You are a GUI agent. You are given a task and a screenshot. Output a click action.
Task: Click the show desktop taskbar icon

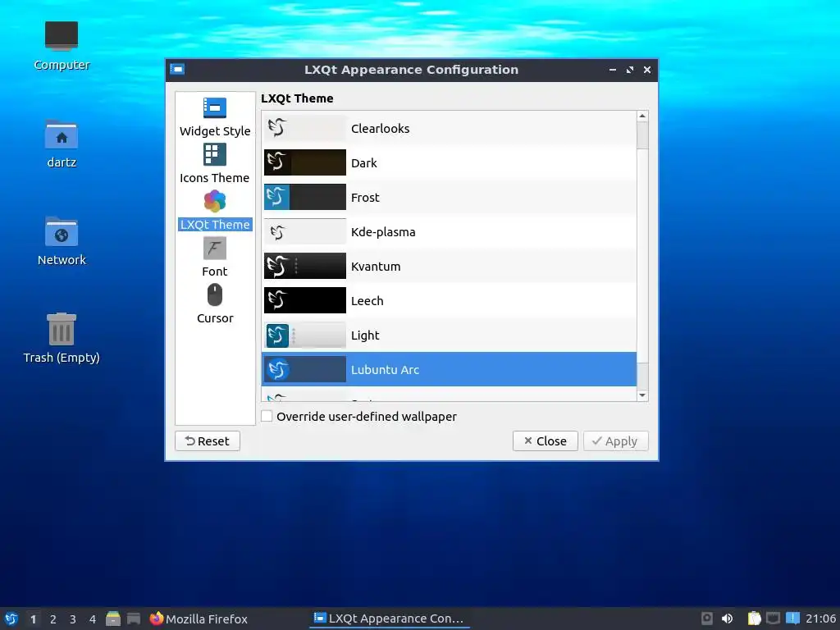click(134, 619)
